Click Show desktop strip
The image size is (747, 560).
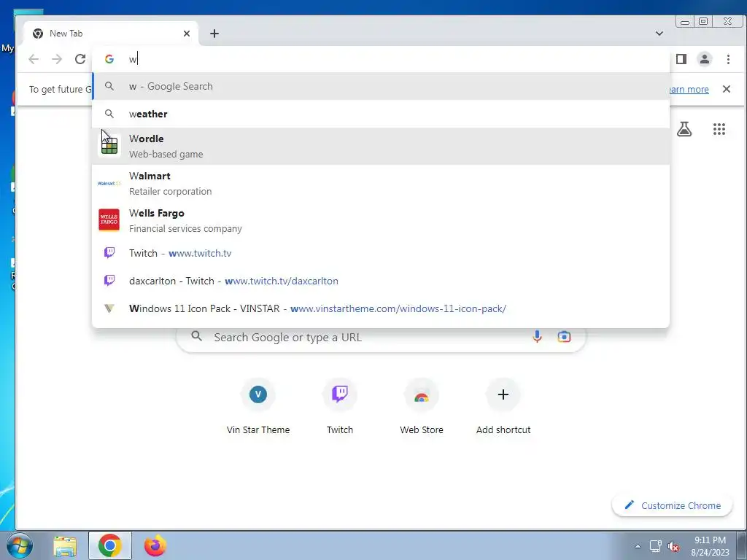tap(742, 545)
